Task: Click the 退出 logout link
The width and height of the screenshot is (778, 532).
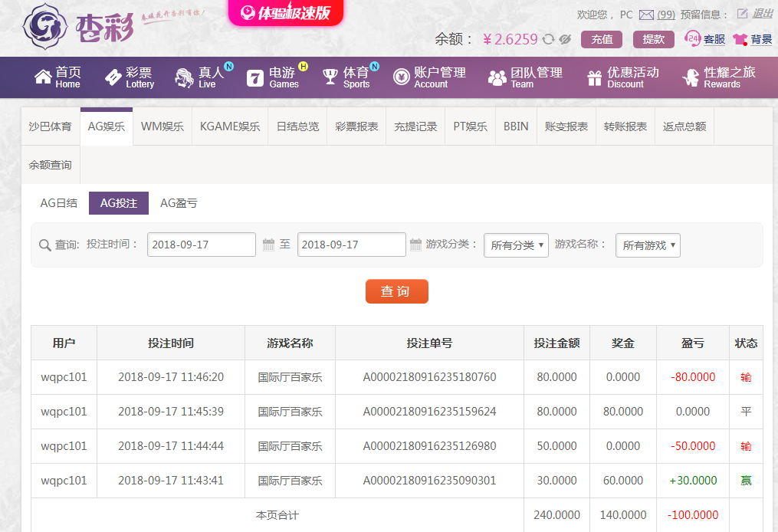Action: [763, 14]
